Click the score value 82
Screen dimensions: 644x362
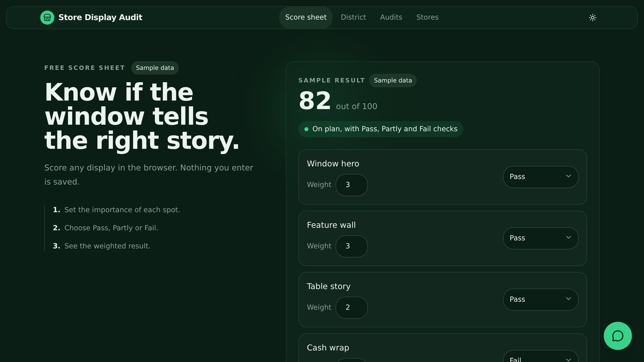coord(314,101)
